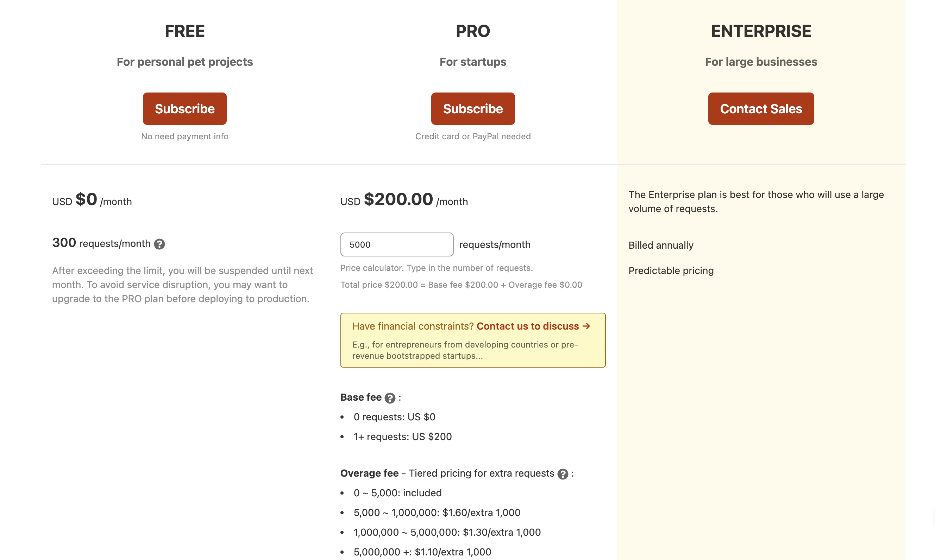
Task: Subscribe to the PRO plan
Action: click(473, 109)
